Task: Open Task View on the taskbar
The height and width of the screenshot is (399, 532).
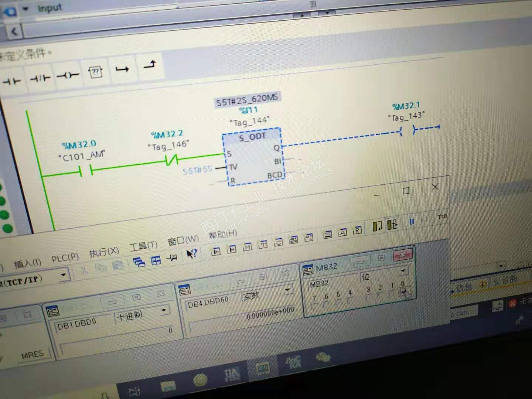Action: 134,392
